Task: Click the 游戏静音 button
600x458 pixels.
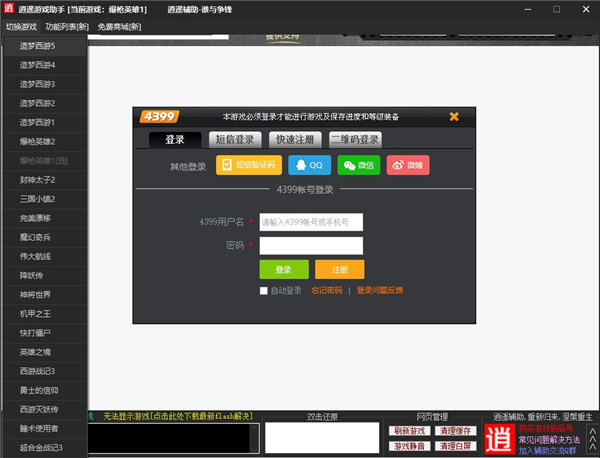Action: click(x=409, y=446)
